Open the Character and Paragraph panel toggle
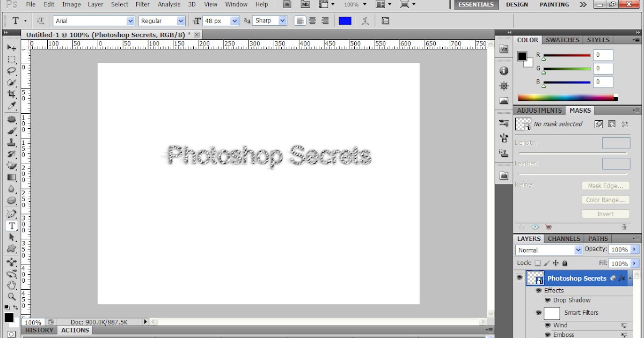The image size is (644, 338). click(x=385, y=21)
